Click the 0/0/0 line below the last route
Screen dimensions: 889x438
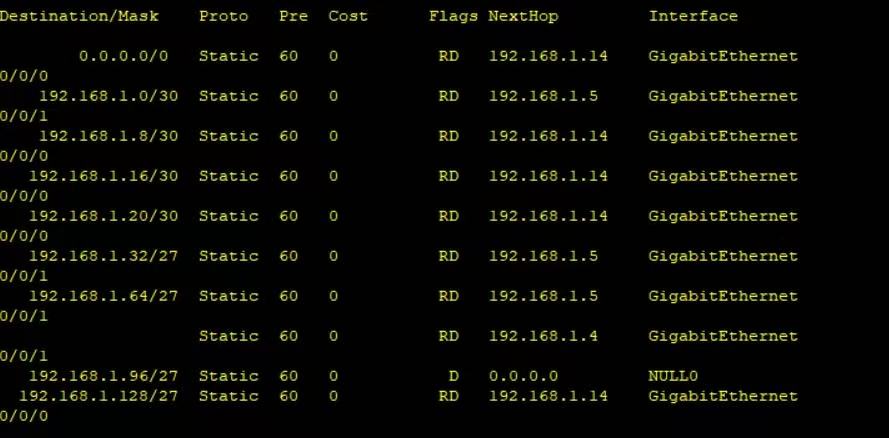24,416
